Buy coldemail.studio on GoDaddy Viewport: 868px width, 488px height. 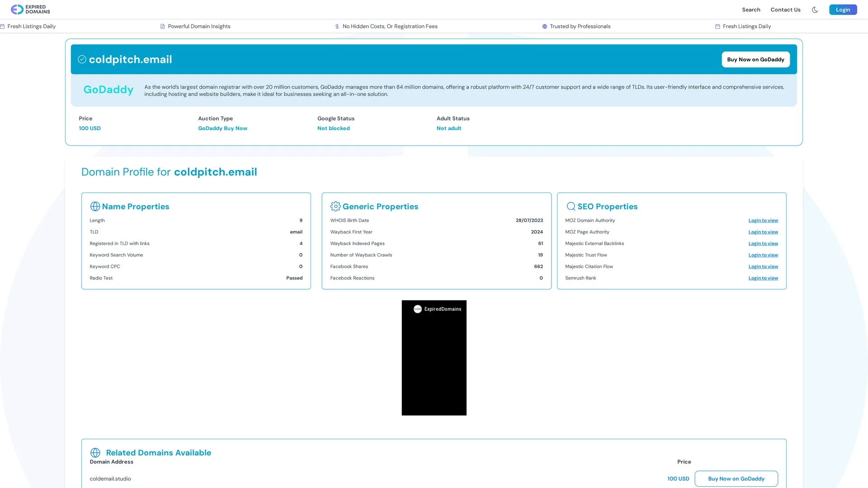click(x=736, y=479)
